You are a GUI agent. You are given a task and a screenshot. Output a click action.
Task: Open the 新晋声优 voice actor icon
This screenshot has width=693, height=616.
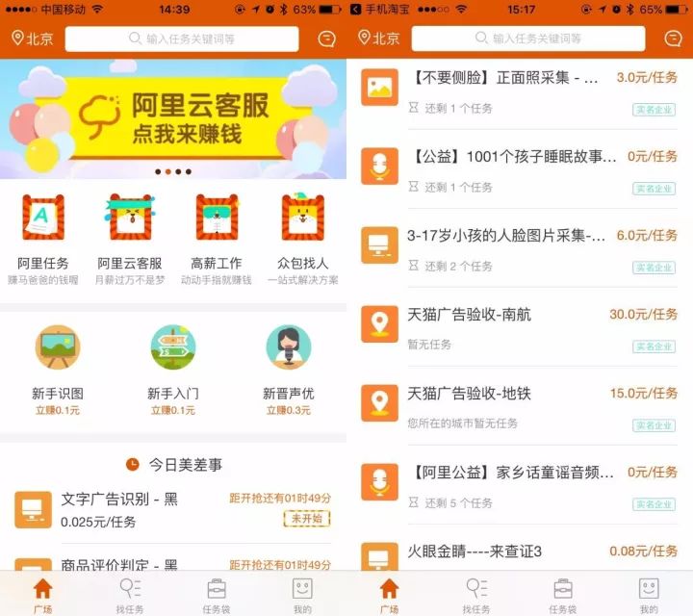[x=289, y=346]
